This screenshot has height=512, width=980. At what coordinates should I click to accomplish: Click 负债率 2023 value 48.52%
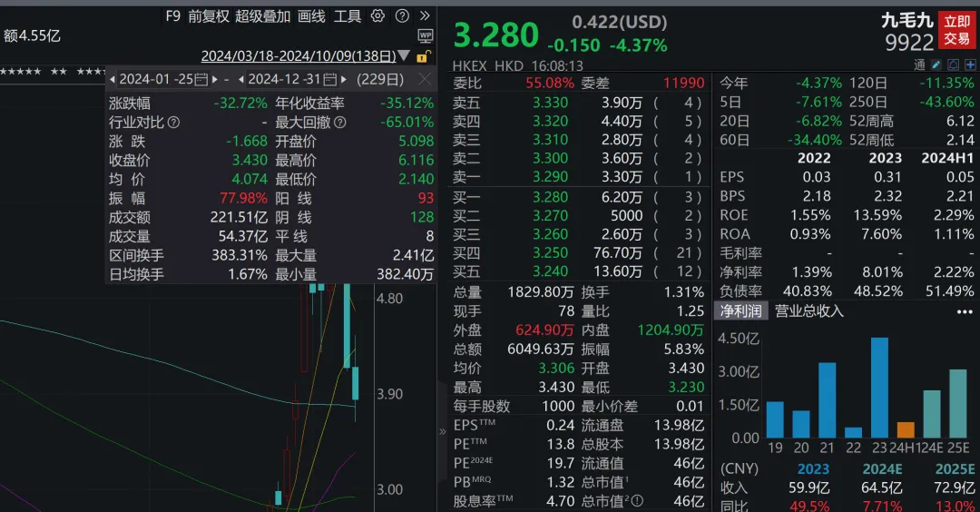click(877, 290)
